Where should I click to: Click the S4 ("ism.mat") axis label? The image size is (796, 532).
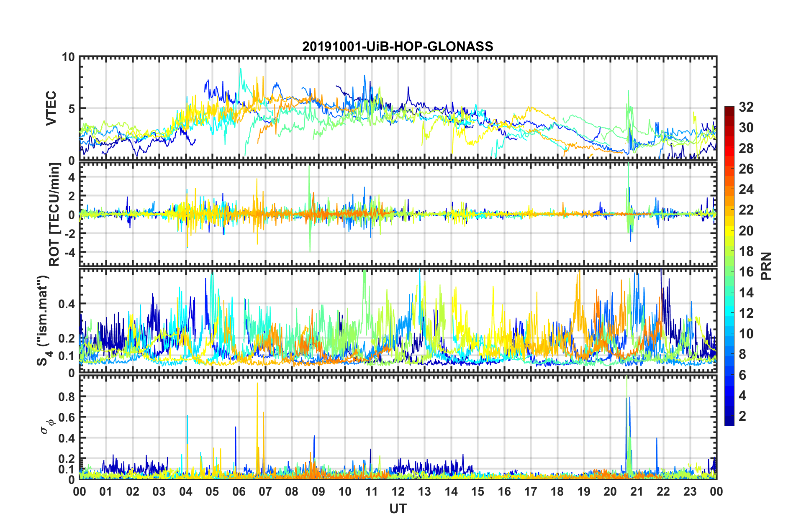[x=44, y=321]
